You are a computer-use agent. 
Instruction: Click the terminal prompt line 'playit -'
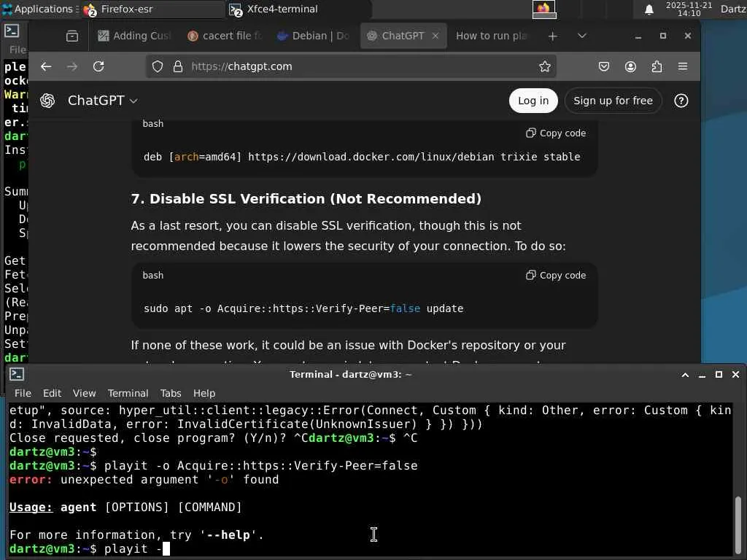90,549
